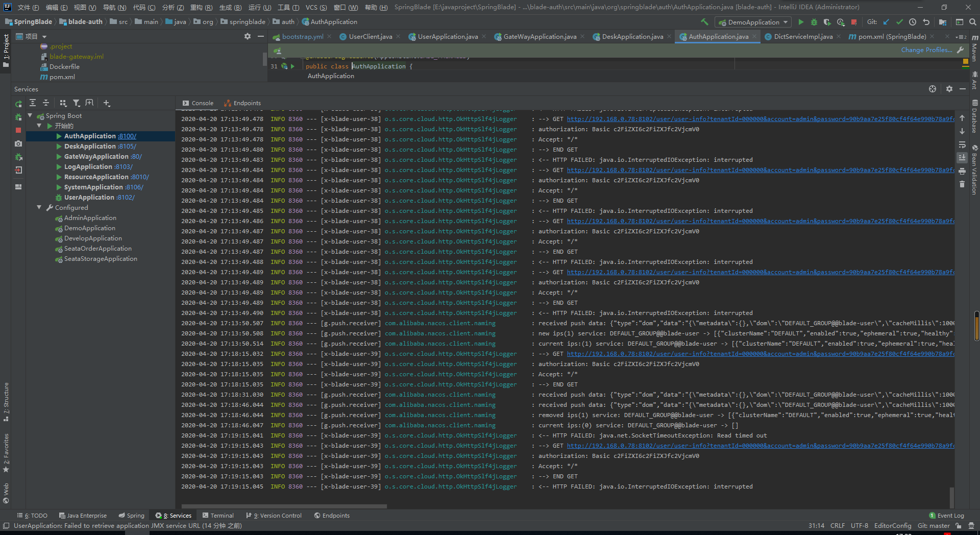The image size is (980, 535).
Task: Toggle the Structure tool window strip
Action: (6, 401)
